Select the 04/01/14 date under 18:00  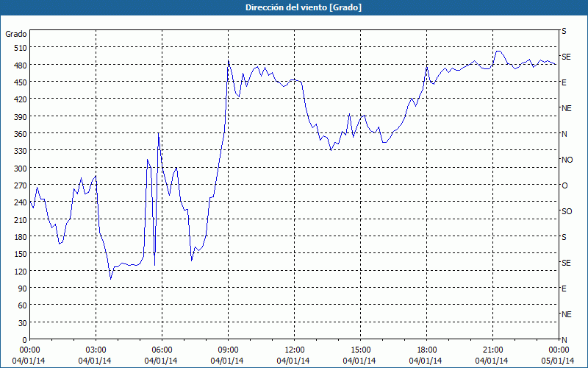426,361
